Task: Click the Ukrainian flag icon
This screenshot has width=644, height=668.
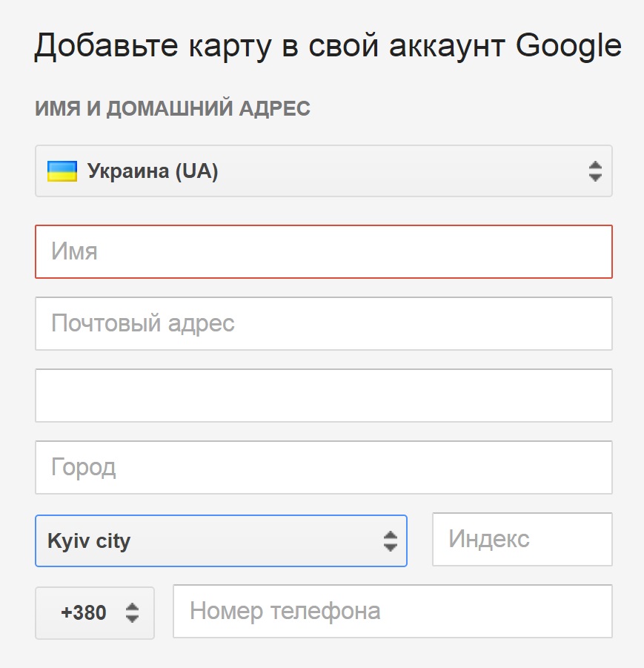Action: 64,171
